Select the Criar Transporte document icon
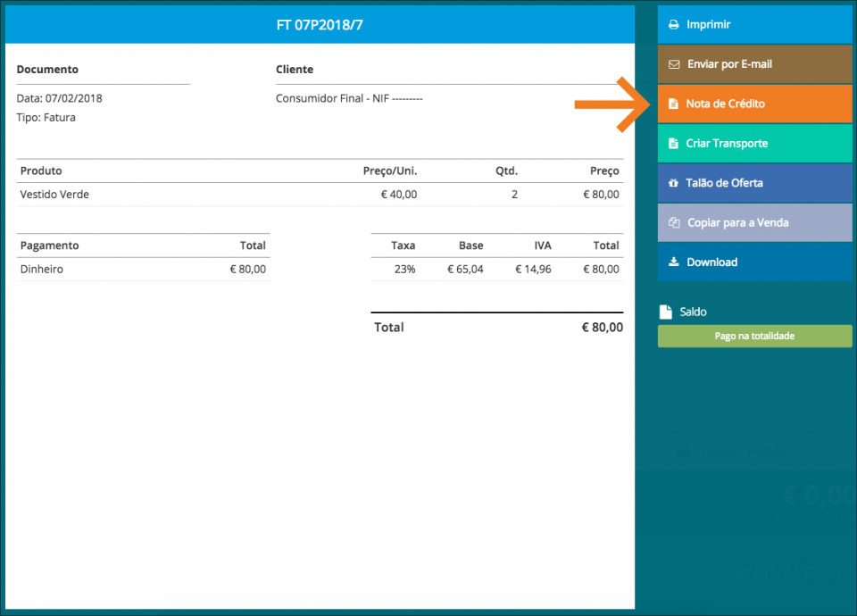 (674, 144)
